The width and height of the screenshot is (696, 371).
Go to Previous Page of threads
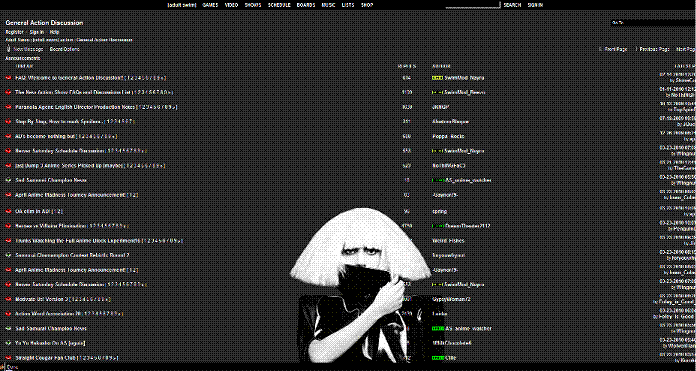point(654,49)
